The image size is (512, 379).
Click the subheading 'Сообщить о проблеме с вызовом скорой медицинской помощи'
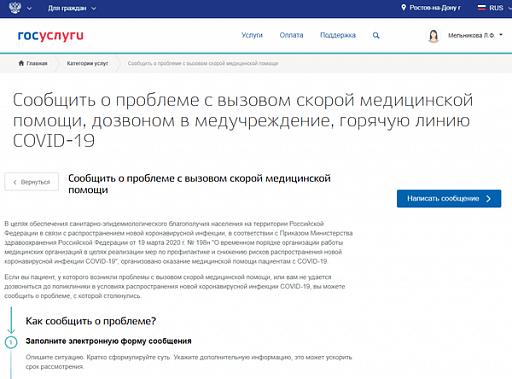click(x=199, y=184)
